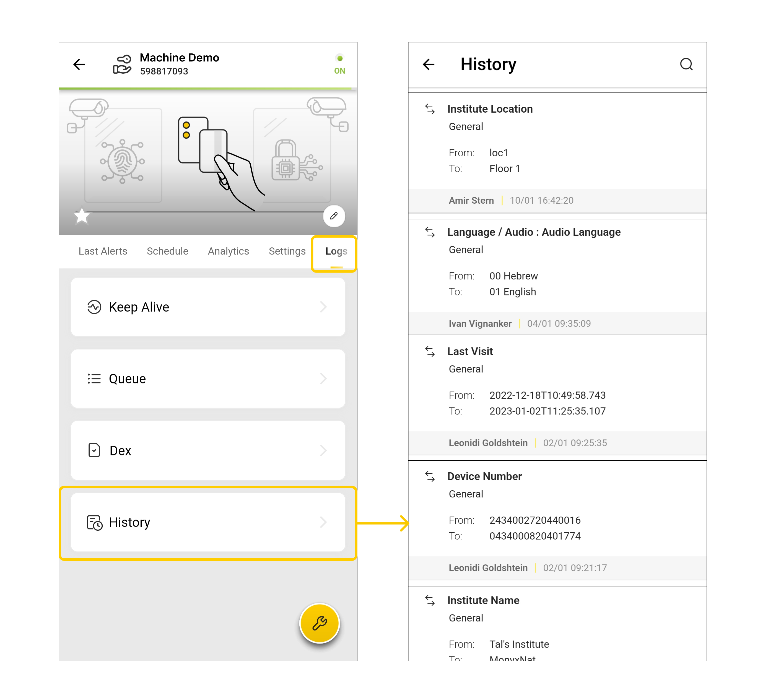Open the Dex row chevron
The image size is (763, 700).
(323, 450)
